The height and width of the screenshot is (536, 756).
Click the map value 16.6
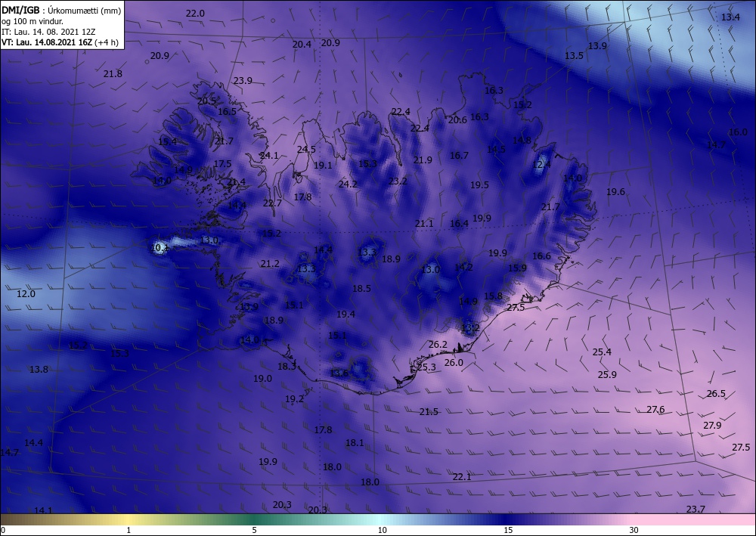tap(541, 256)
